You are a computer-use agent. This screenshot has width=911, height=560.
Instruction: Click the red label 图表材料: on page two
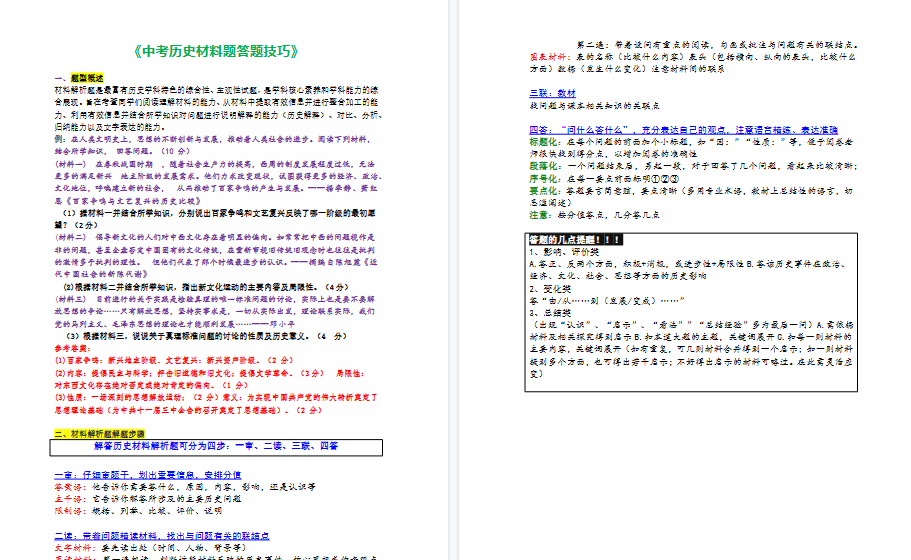[550, 57]
